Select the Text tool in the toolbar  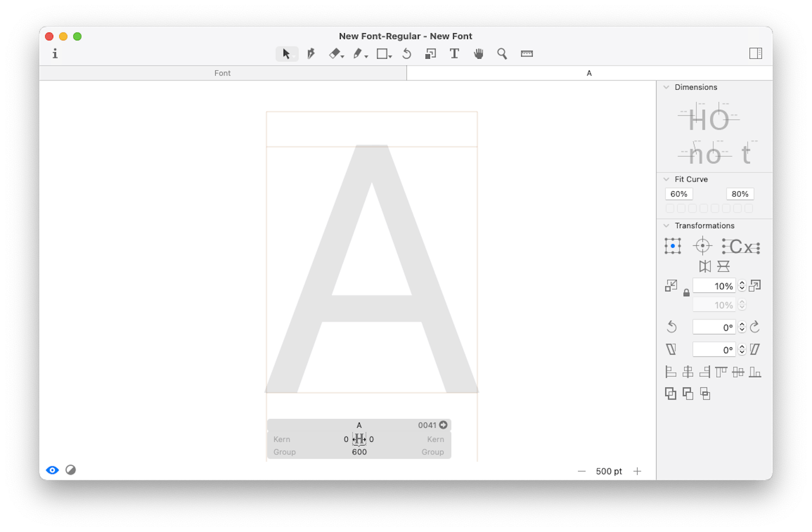(x=454, y=54)
